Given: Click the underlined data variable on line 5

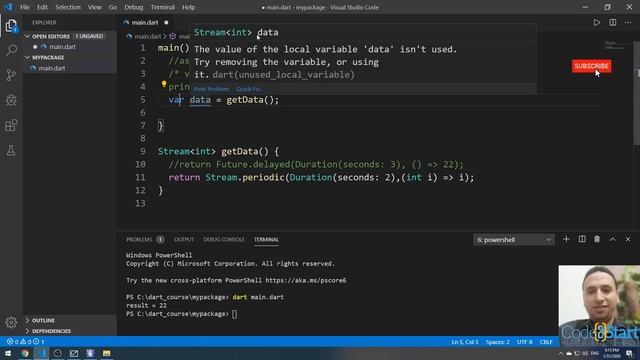Looking at the screenshot, I should click(200, 100).
